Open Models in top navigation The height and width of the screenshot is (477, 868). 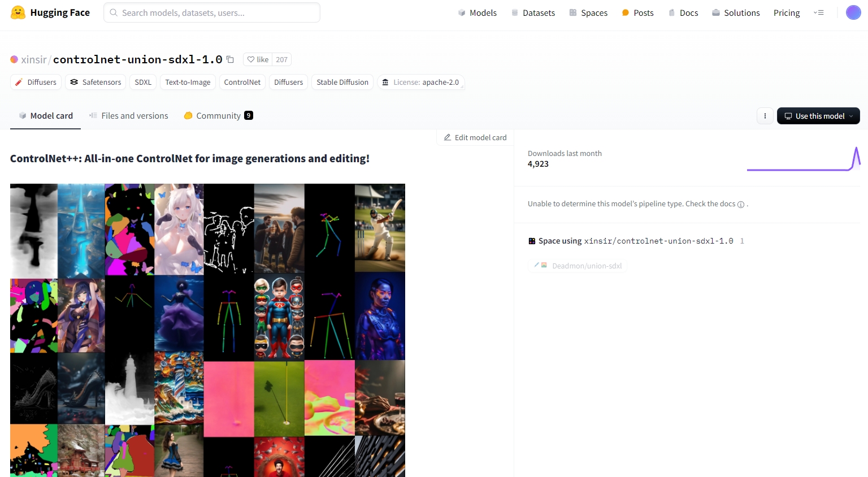pyautogui.click(x=478, y=12)
